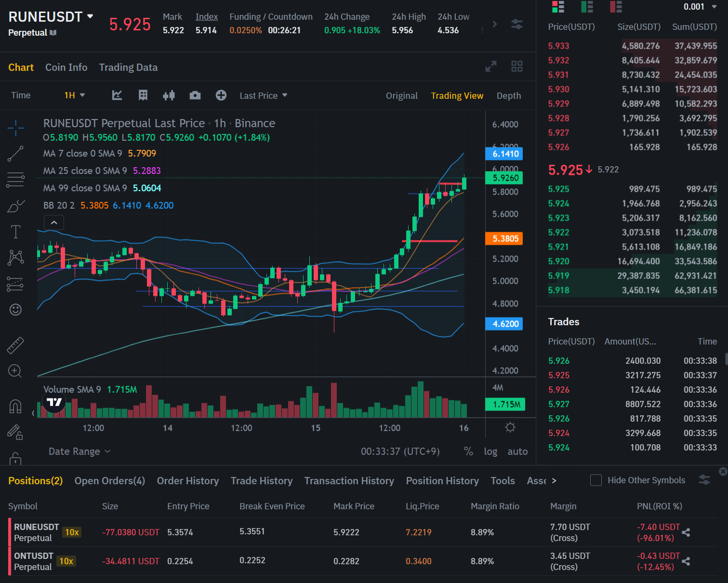Image resolution: width=728 pixels, height=583 pixels.
Task: Switch to Depth chart view
Action: tap(509, 95)
